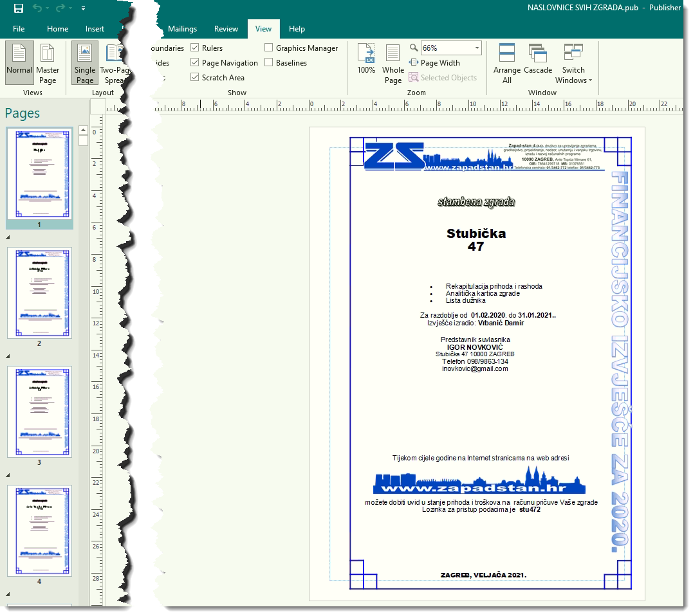This screenshot has width=693, height=616.
Task: Click the 'ZAGREB, VELJAČA 2021.' footer text
Action: (483, 575)
